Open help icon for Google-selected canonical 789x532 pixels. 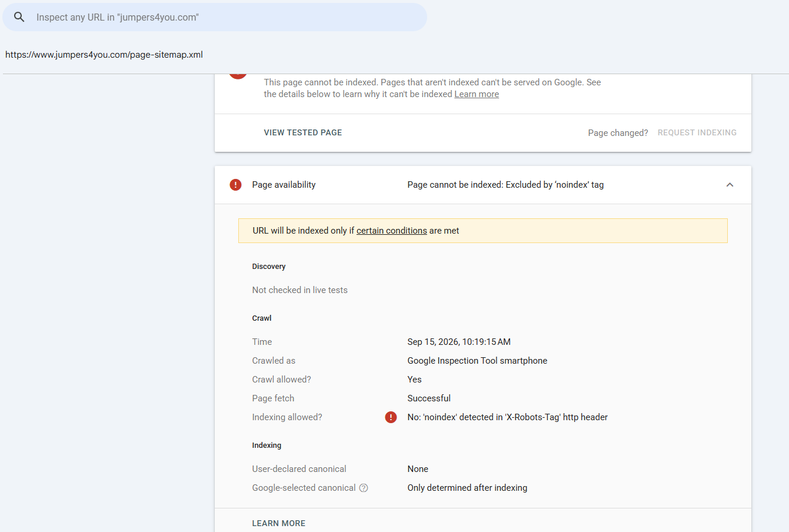364,488
